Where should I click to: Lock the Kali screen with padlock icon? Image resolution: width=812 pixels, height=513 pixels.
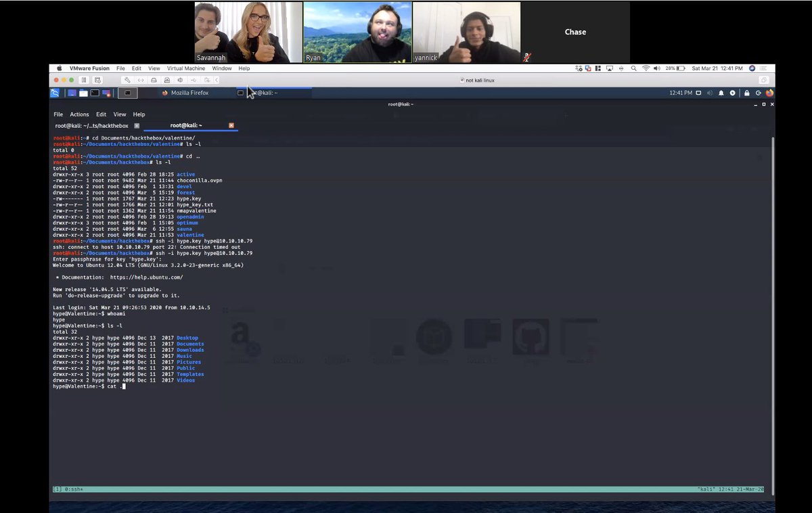click(747, 93)
